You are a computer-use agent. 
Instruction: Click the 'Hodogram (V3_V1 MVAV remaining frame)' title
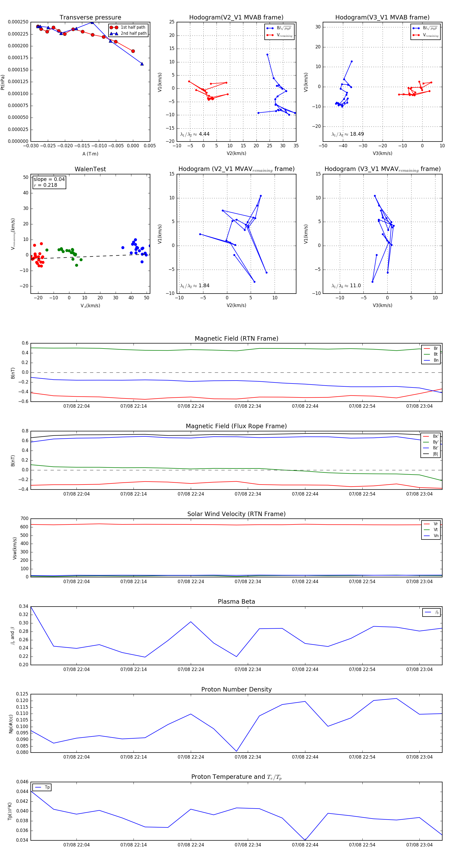coord(382,169)
